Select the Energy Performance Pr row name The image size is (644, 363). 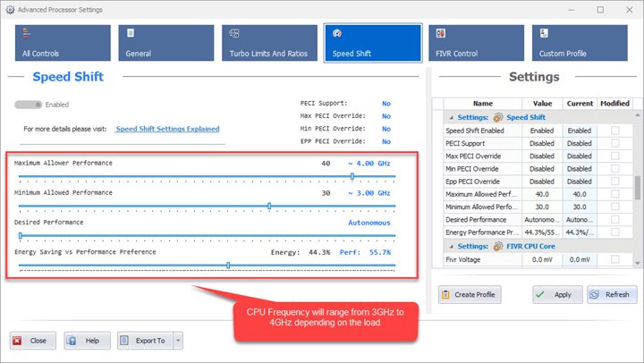click(483, 232)
